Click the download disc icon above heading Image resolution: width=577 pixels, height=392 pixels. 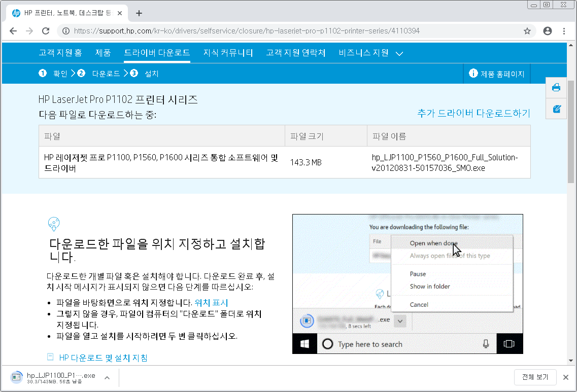(x=54, y=224)
